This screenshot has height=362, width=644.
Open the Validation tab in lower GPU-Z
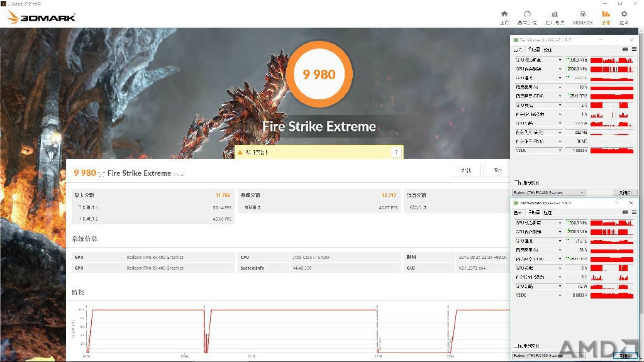point(548,212)
